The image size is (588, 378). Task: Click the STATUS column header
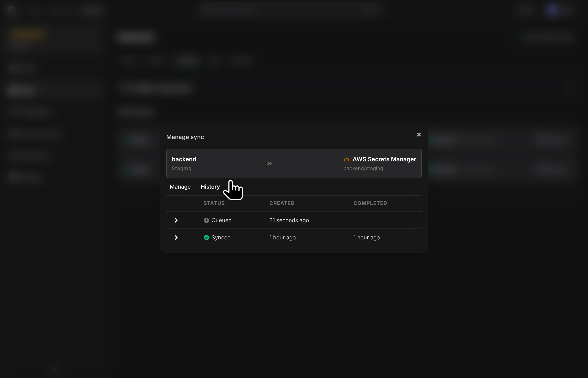click(x=214, y=203)
